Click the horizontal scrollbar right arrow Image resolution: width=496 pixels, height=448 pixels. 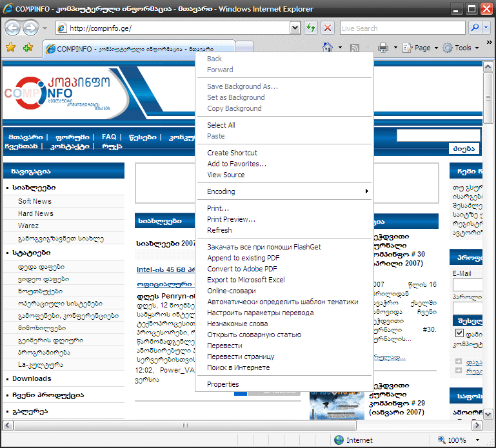477,425
